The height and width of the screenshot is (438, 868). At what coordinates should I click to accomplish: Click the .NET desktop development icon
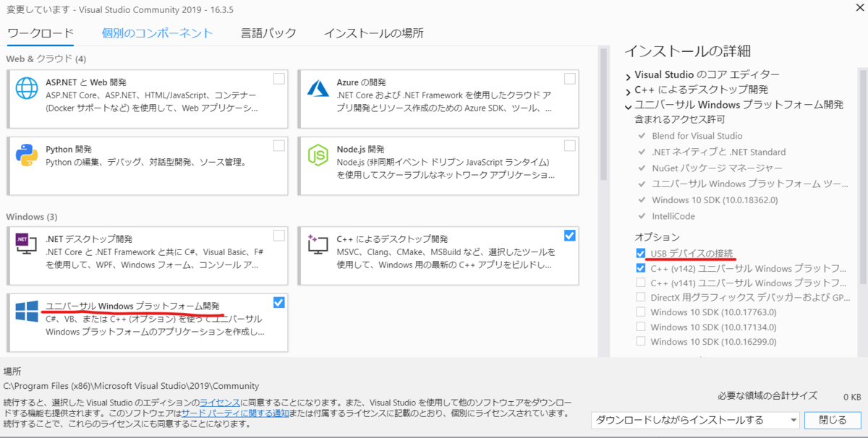pyautogui.click(x=27, y=245)
